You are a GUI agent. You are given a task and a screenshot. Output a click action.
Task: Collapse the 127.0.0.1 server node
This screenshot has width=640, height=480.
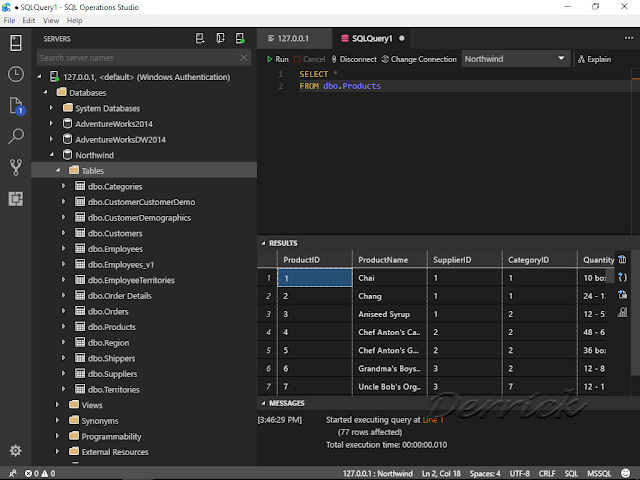40,76
